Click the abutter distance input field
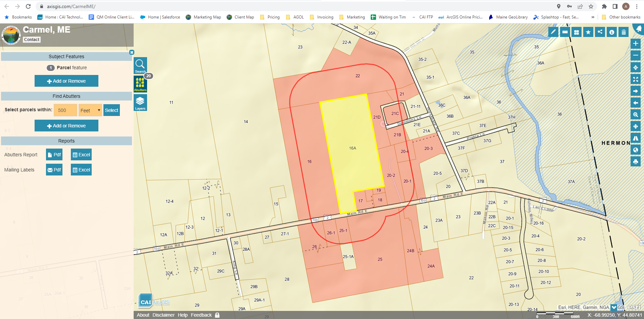Screen dimensions: 644x319 [65, 110]
